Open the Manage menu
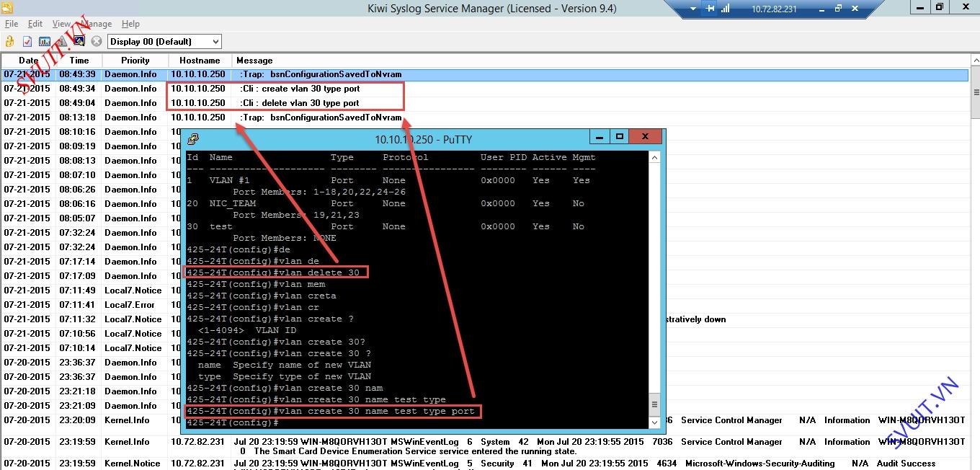 tap(95, 24)
